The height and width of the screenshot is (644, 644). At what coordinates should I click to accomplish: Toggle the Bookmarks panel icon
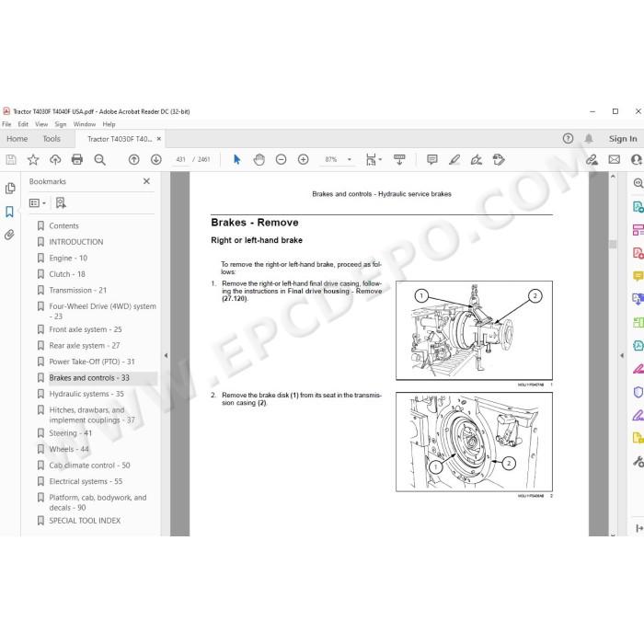coord(9,212)
